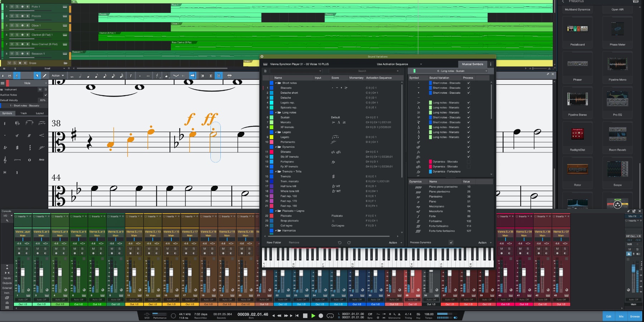Open the Musical Symbols tab

pyautogui.click(x=472, y=64)
